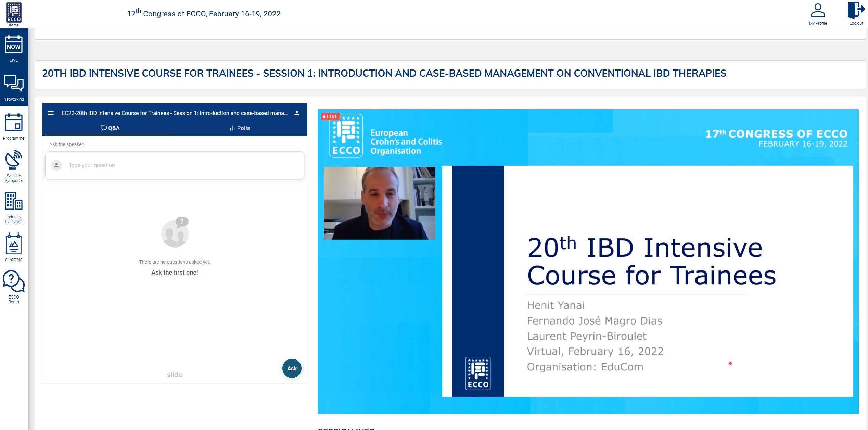The width and height of the screenshot is (868, 430).
Task: Visit the Industry Exhibition
Action: [x=14, y=208]
